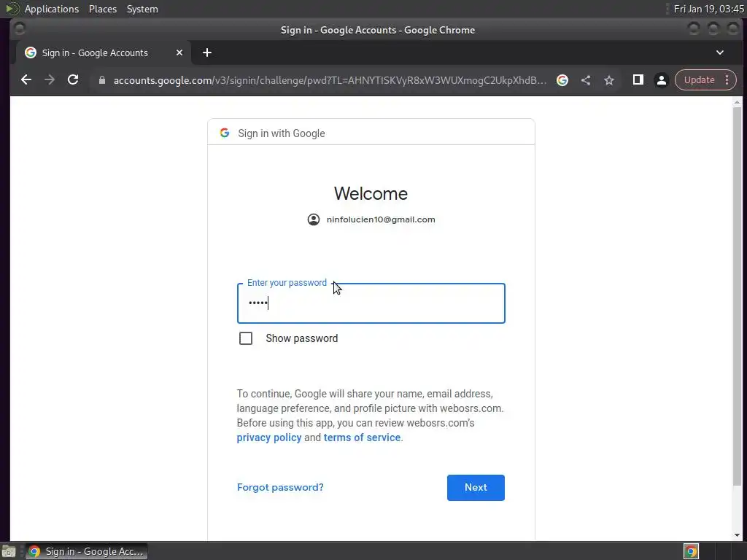Click the address bar URL
747x560 pixels.
pyautogui.click(x=330, y=80)
